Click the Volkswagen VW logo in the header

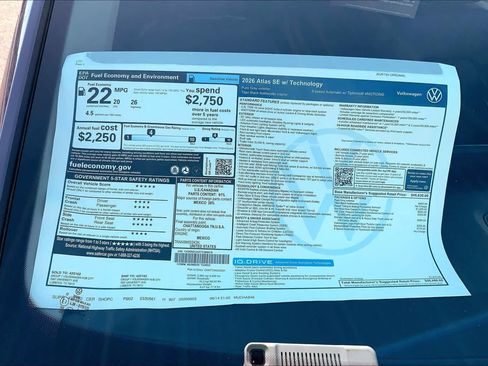(x=434, y=95)
